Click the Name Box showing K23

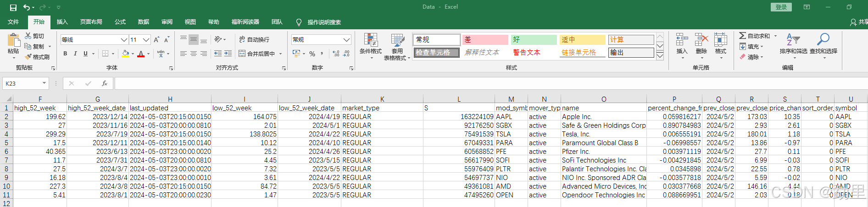pos(25,83)
